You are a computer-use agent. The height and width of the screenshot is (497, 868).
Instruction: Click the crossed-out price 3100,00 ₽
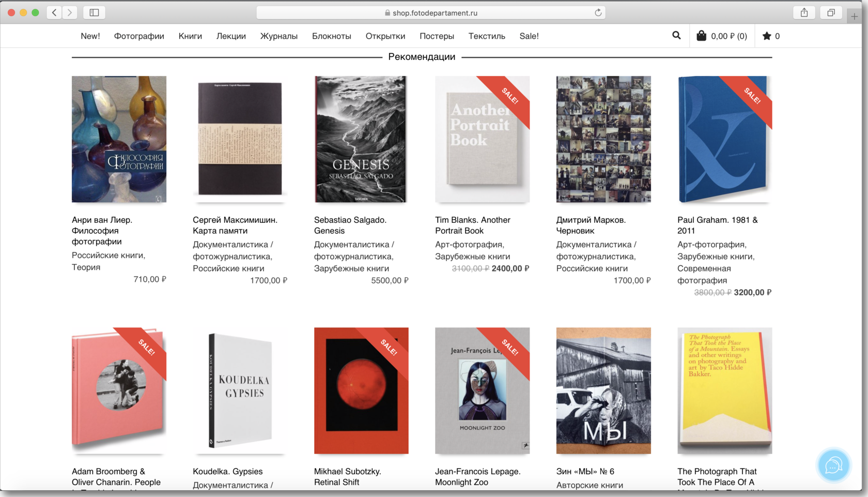(471, 268)
